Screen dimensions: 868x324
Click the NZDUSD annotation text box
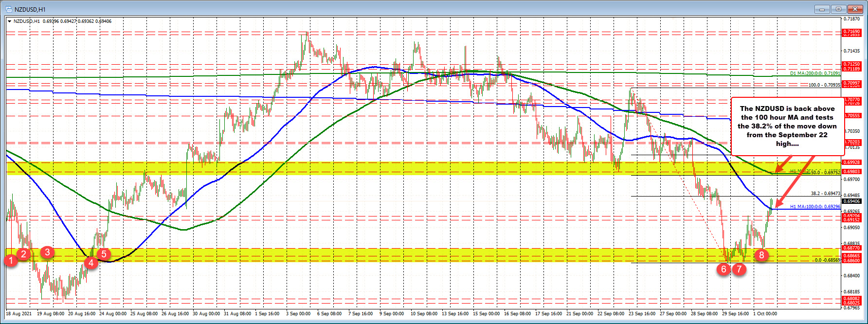click(x=787, y=126)
